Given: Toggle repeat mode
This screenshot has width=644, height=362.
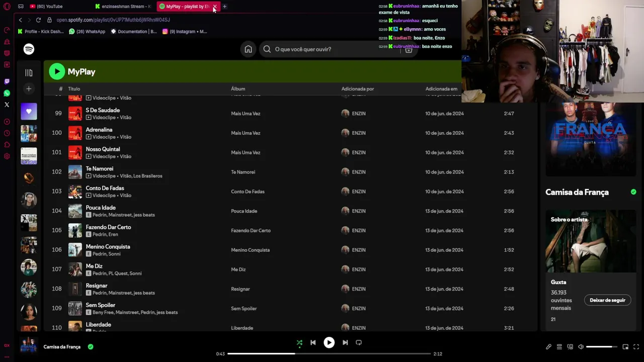Looking at the screenshot, I should point(359,342).
